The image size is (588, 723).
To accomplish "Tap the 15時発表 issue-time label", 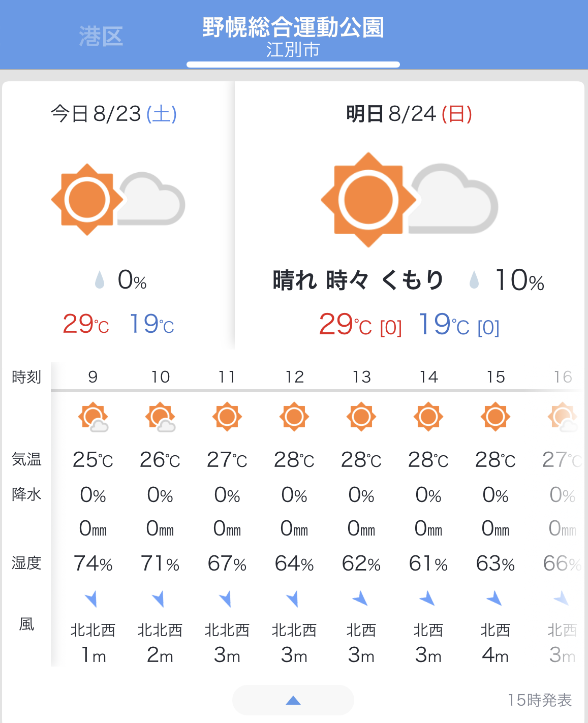I will tap(540, 700).
